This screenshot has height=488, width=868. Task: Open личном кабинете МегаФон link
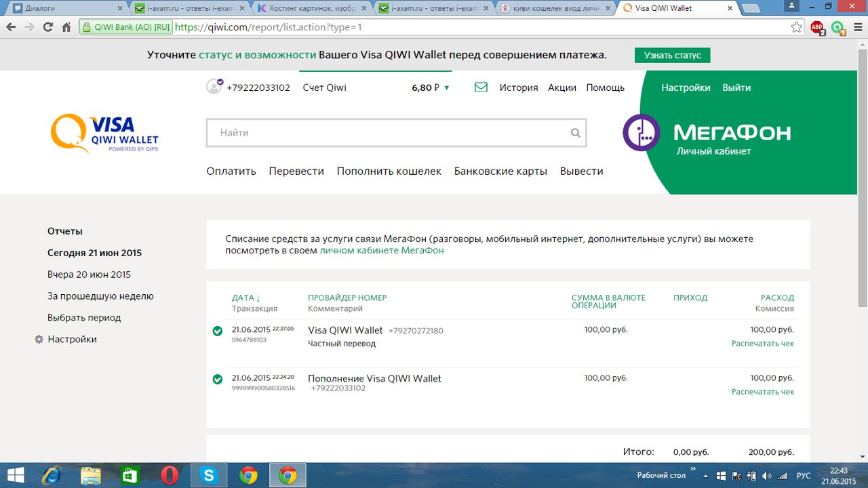coord(382,250)
